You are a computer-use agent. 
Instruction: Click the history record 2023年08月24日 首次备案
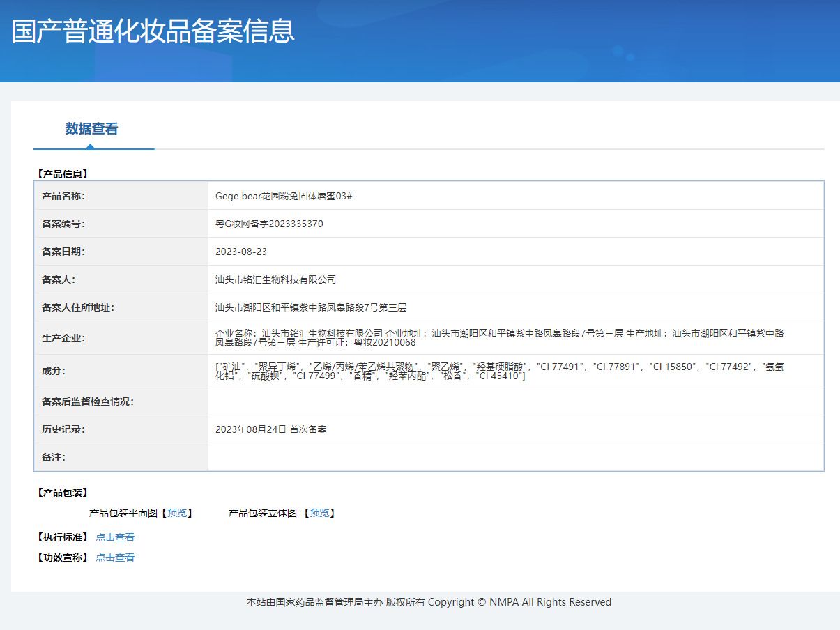[x=271, y=429]
